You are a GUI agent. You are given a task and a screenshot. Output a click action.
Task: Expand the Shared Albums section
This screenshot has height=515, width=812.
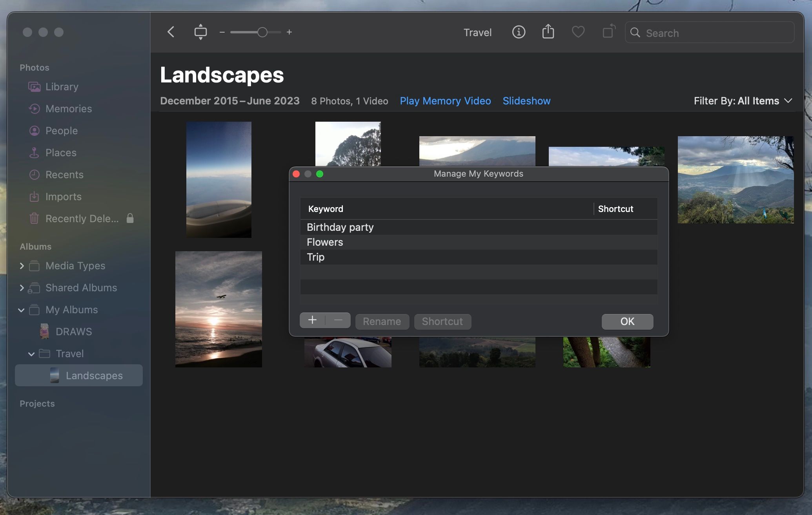(22, 288)
